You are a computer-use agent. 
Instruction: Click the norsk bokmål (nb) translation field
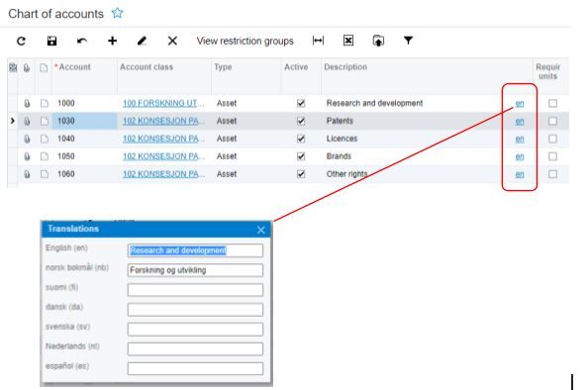[x=195, y=270]
